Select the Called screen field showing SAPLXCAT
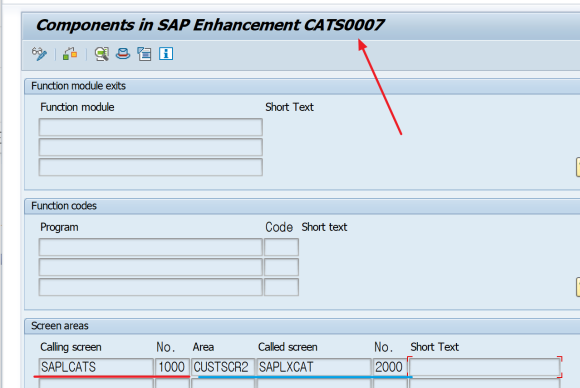Viewport: 580px width, 388px height. 314,367
